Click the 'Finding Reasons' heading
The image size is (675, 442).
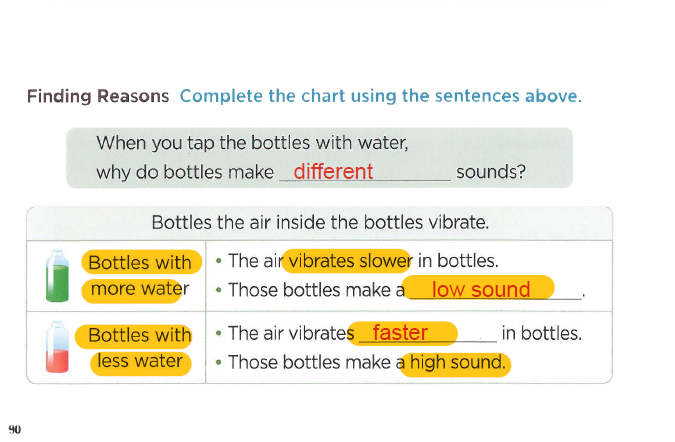pyautogui.click(x=98, y=96)
